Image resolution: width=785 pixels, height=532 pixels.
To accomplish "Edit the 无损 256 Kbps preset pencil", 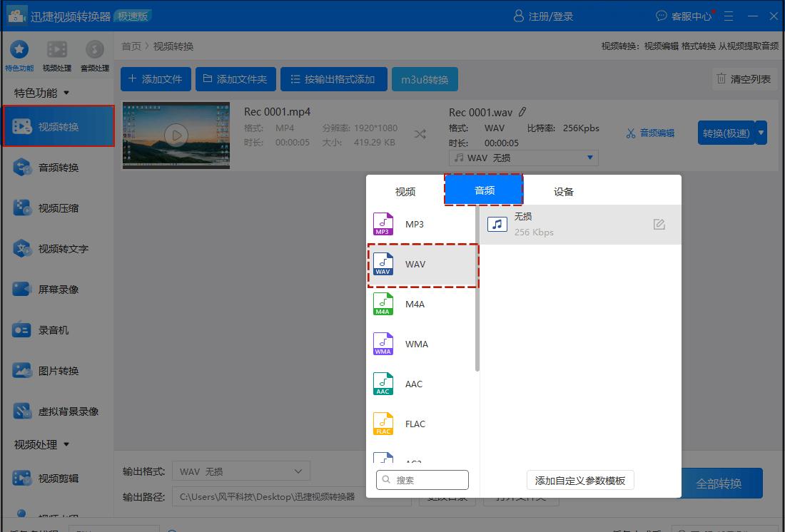I will 659,223.
